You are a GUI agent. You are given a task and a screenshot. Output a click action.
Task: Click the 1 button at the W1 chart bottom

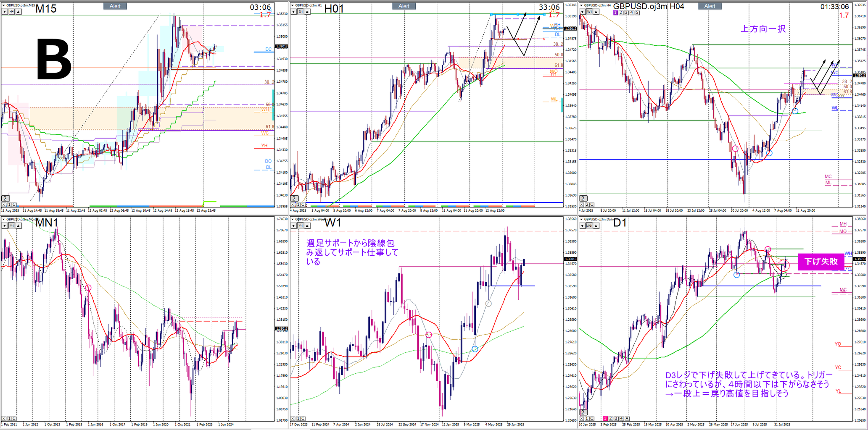tap(298, 419)
